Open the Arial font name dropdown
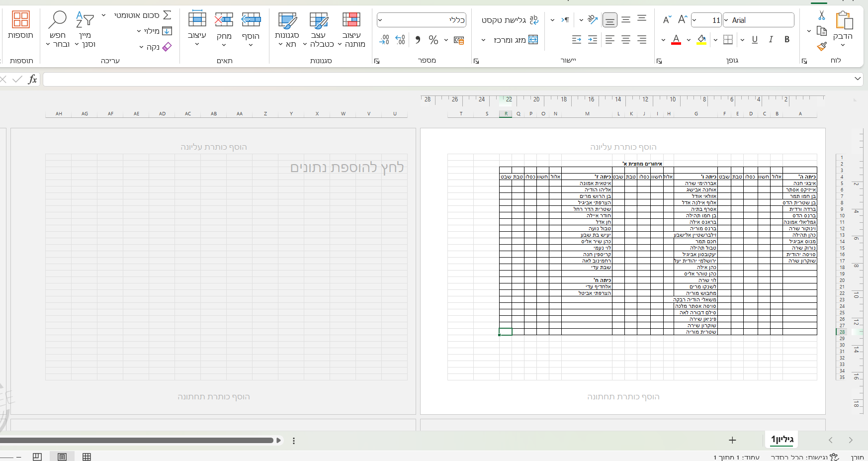This screenshot has height=461, width=868. (x=727, y=20)
